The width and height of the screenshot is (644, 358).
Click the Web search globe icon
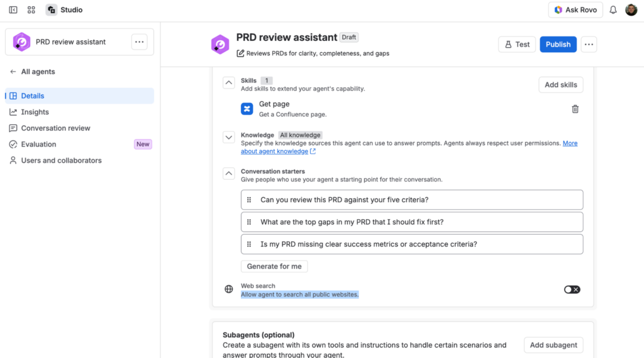[x=229, y=289]
